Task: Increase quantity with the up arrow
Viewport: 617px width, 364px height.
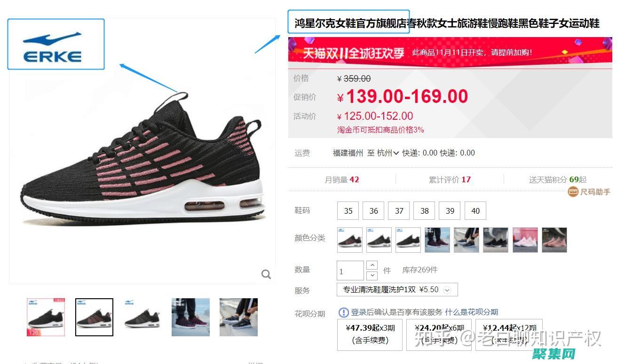Action: (x=372, y=265)
